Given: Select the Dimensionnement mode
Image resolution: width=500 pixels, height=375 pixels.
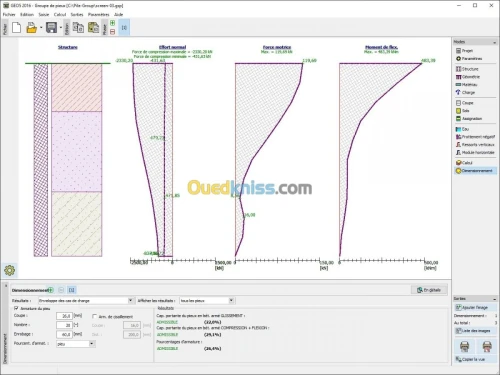Looking at the screenshot, I should tap(475, 171).
